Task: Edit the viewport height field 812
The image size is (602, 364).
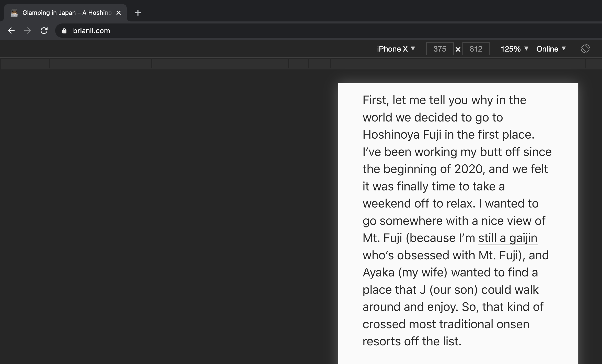Action: point(476,49)
